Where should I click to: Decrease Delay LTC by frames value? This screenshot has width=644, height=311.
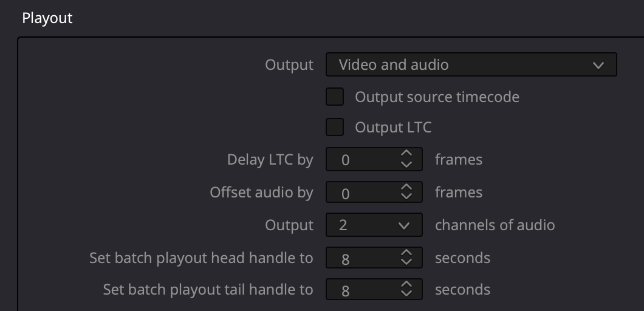[406, 165]
